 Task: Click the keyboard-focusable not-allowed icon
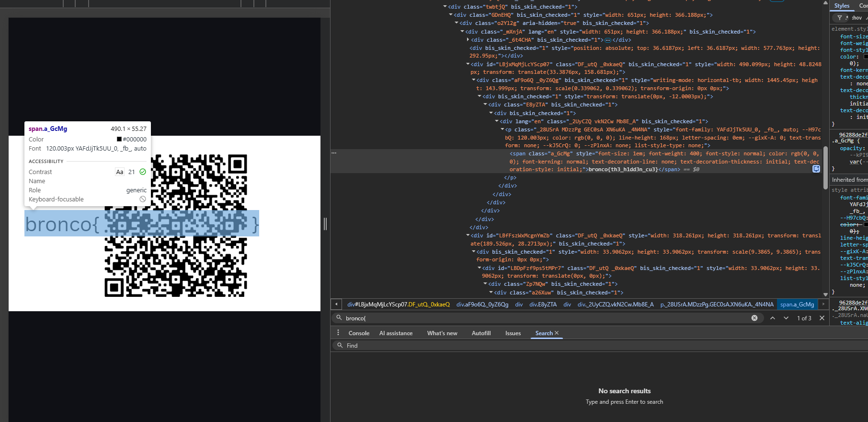point(143,199)
